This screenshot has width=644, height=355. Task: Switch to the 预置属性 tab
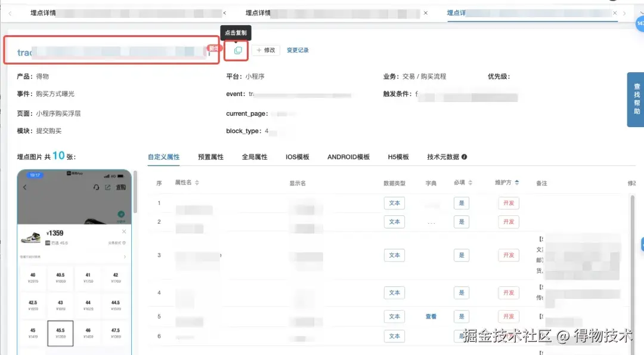click(x=210, y=157)
